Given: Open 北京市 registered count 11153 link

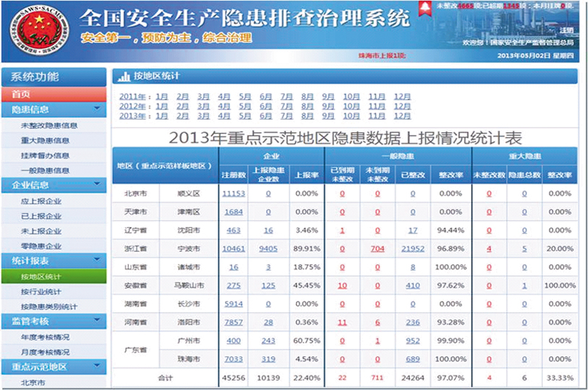Looking at the screenshot, I should pyautogui.click(x=233, y=193).
